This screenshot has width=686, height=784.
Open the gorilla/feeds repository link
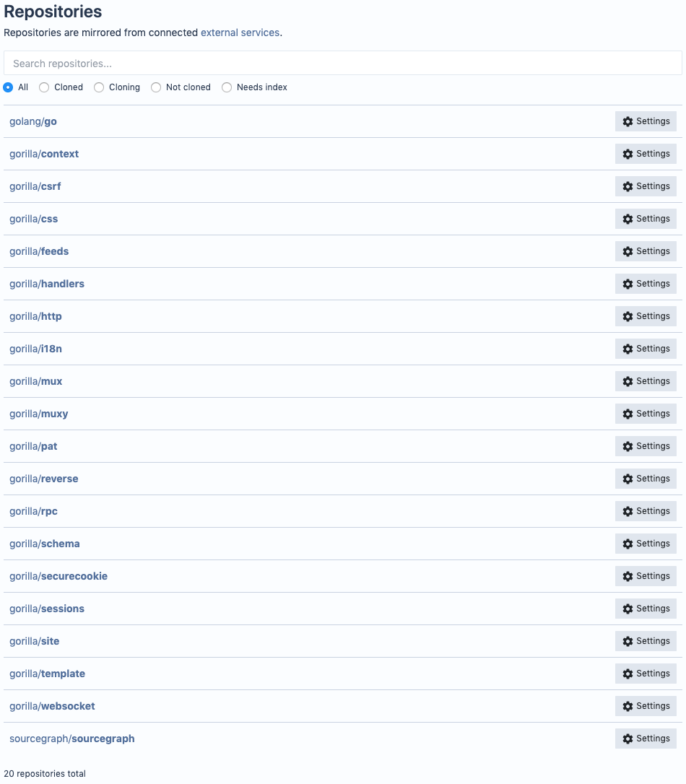(39, 251)
